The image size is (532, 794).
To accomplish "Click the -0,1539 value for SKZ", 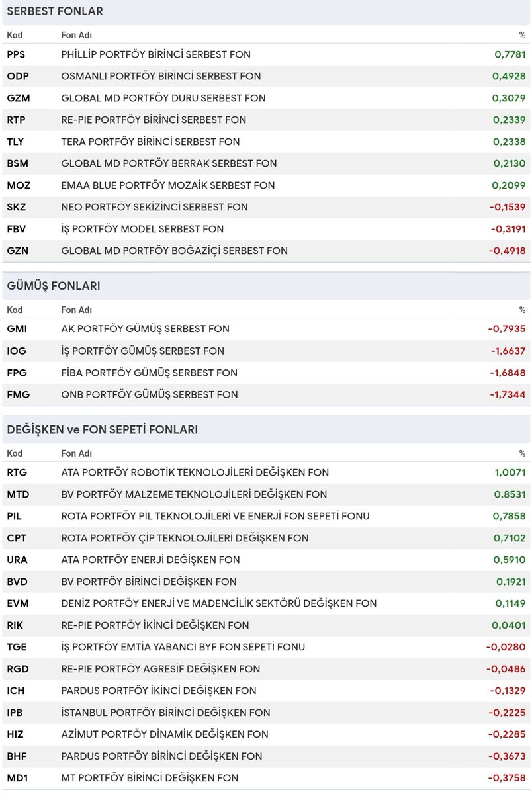I will click(x=508, y=207).
